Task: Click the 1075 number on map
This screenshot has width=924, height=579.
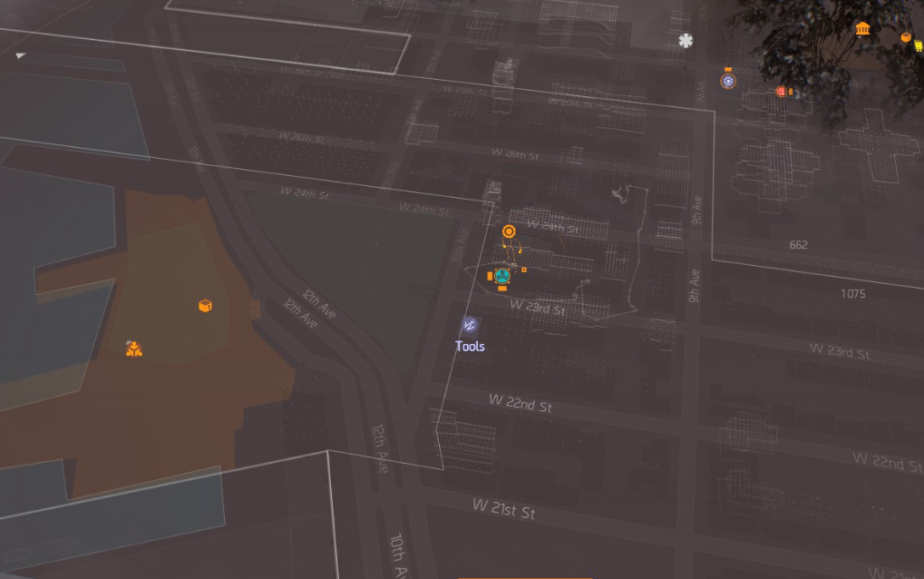Action: click(852, 294)
